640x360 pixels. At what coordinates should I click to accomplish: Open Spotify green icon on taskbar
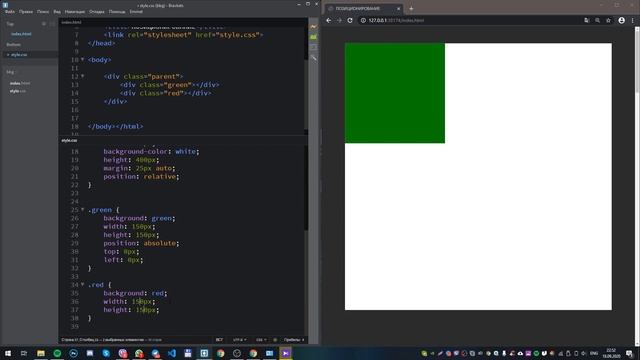(57, 353)
